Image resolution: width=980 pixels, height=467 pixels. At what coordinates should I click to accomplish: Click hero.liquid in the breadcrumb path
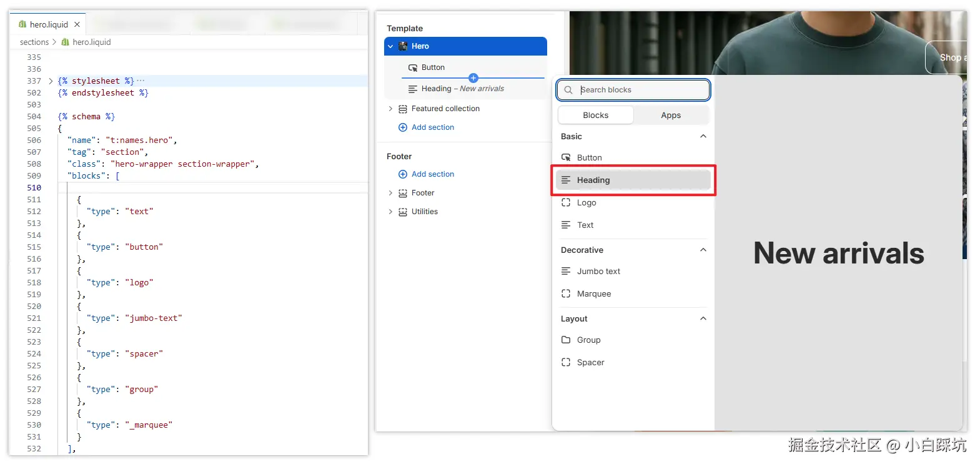point(91,42)
